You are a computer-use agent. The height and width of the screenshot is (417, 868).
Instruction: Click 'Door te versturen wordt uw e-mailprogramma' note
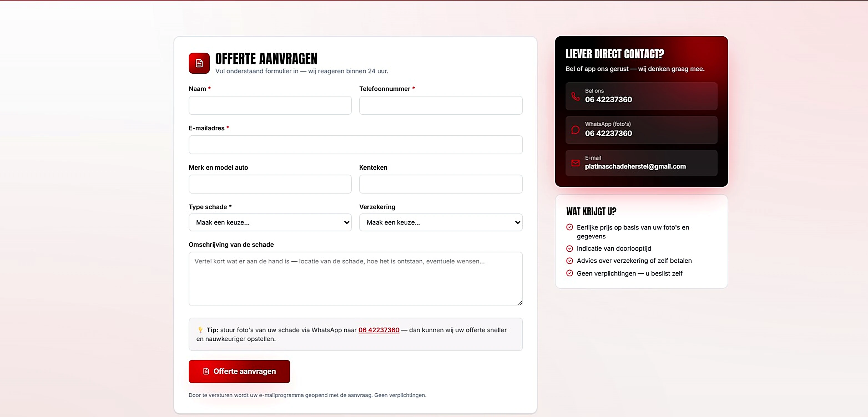(x=307, y=395)
